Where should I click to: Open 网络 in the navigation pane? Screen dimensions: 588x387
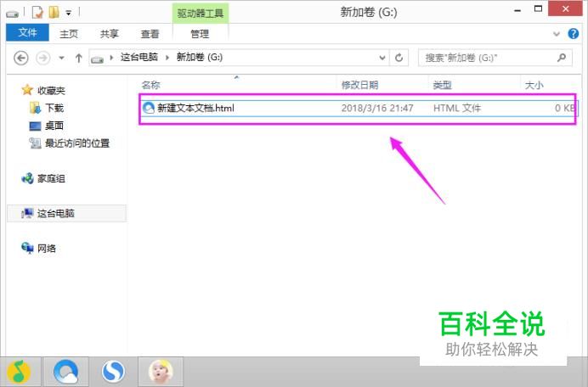[x=47, y=249]
